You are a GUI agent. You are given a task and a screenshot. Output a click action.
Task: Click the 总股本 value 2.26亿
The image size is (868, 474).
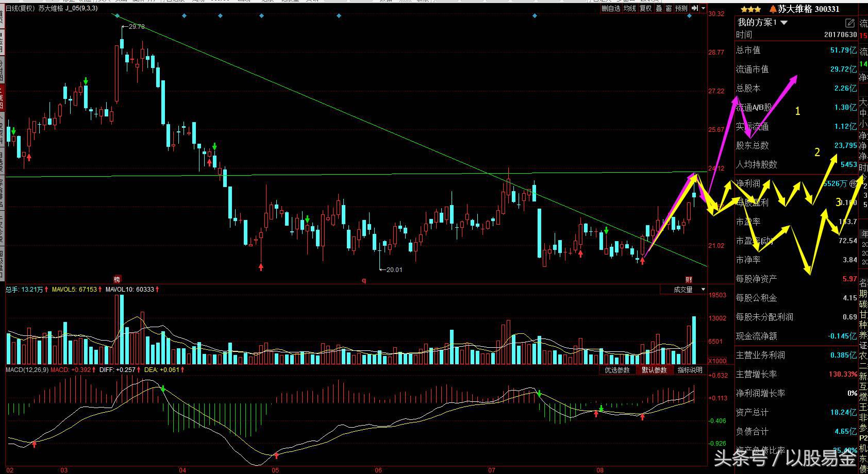point(845,88)
